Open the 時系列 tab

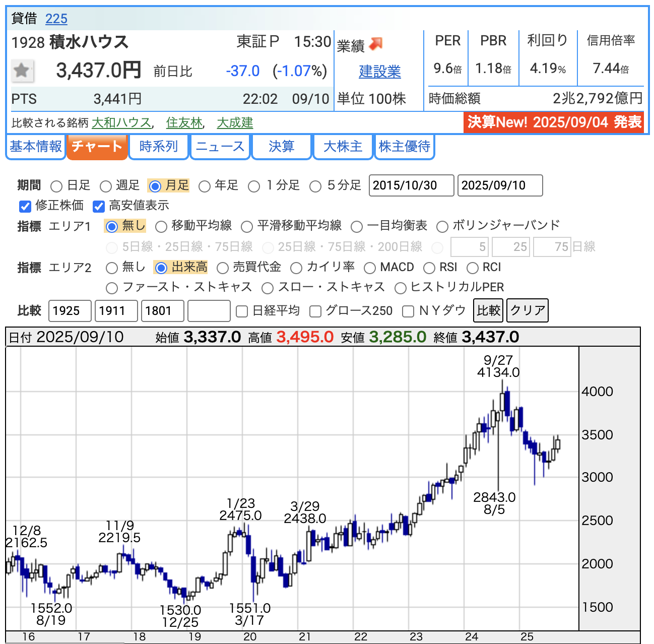click(159, 147)
